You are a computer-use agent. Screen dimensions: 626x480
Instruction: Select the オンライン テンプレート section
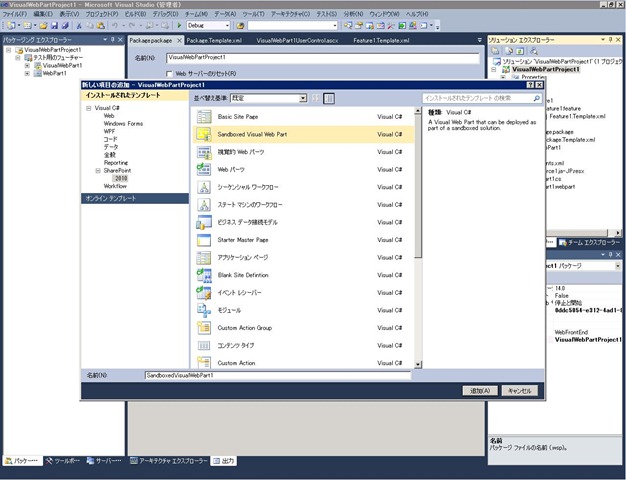(x=135, y=198)
